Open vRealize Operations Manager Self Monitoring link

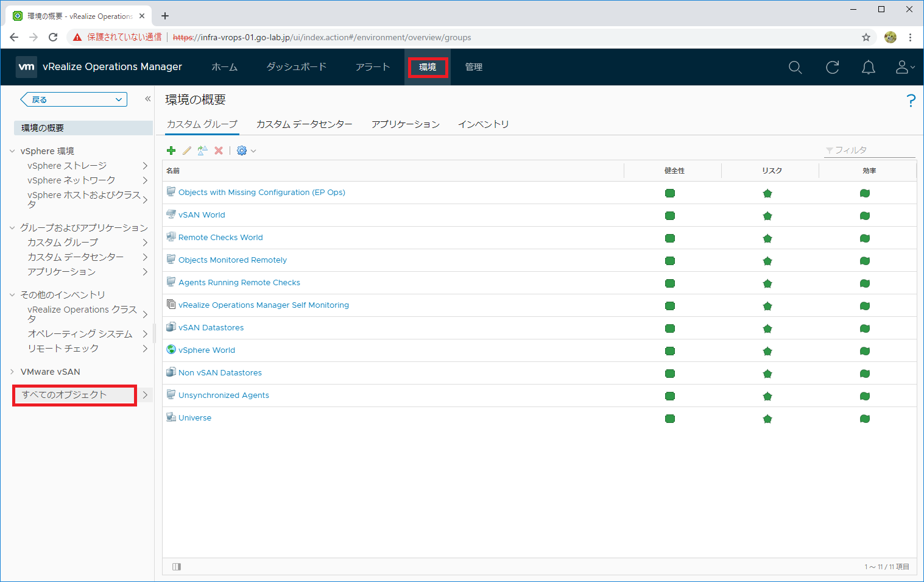tap(264, 305)
